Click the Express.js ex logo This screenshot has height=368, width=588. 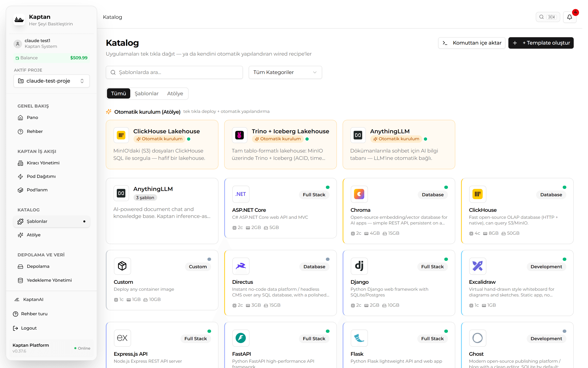click(122, 338)
